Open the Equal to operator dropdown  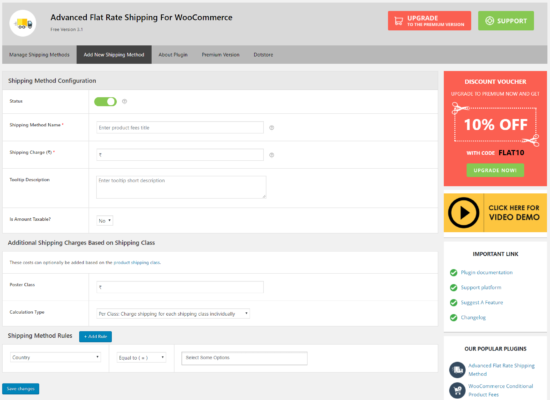141,358
